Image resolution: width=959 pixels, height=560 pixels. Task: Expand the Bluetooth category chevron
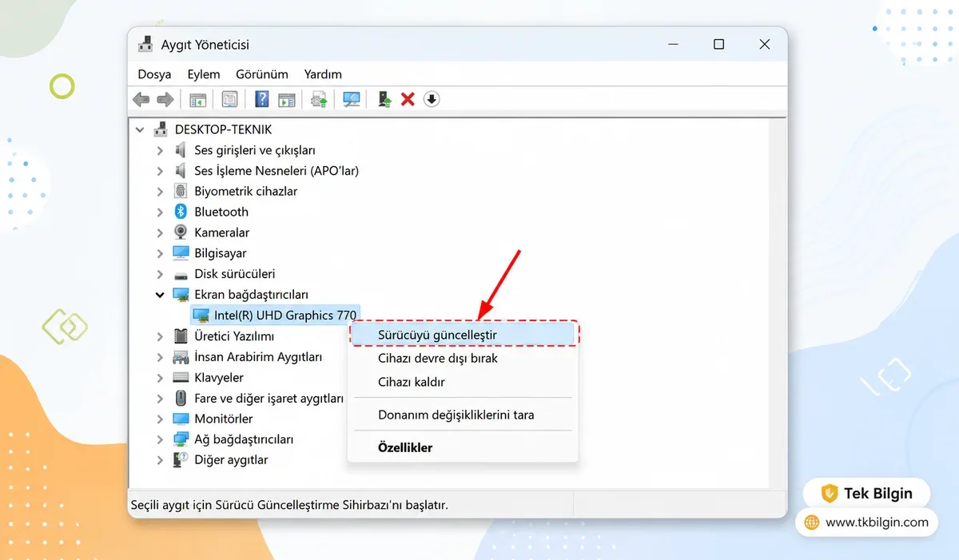point(160,212)
